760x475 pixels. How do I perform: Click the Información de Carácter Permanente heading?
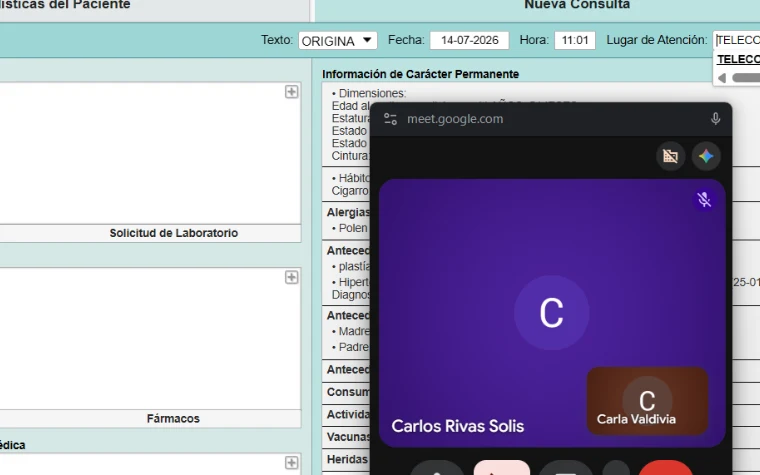pos(420,74)
